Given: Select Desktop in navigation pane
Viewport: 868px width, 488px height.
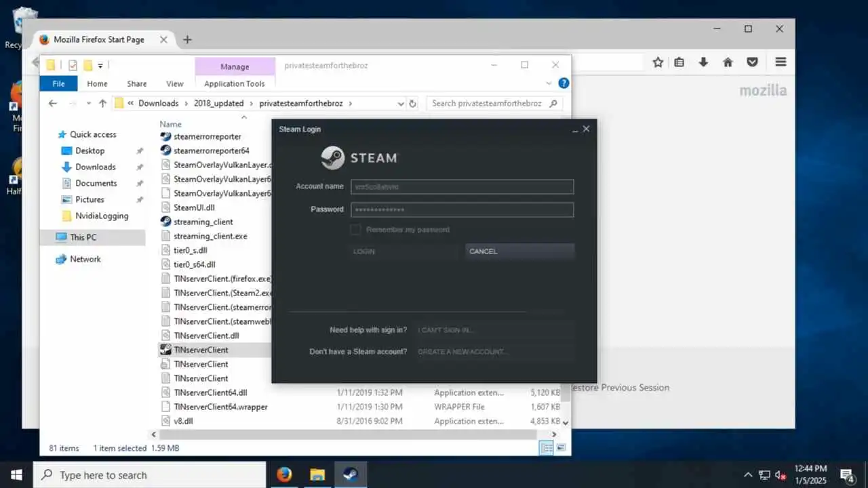Looking at the screenshot, I should point(90,150).
